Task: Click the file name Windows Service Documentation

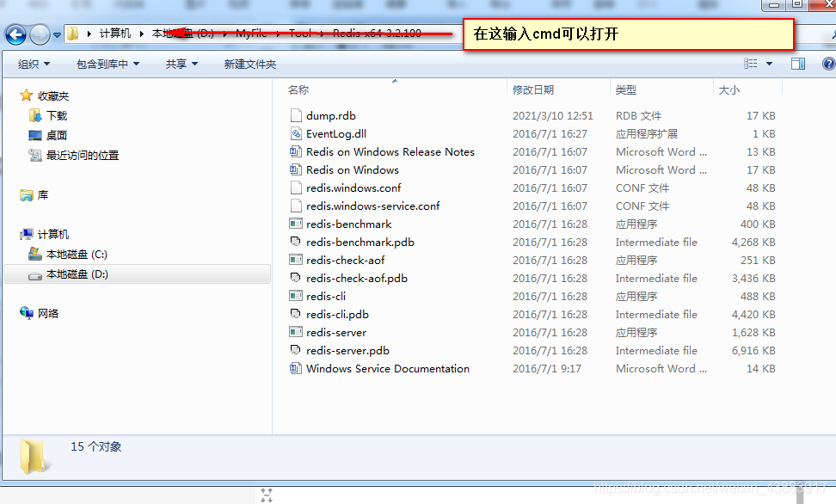Action: click(388, 368)
